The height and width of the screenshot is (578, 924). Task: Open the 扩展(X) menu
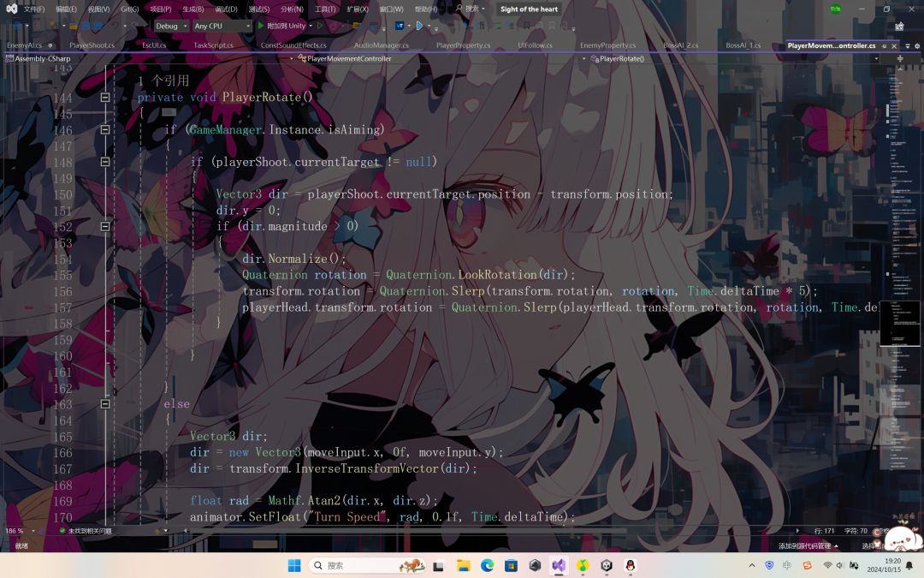[357, 9]
